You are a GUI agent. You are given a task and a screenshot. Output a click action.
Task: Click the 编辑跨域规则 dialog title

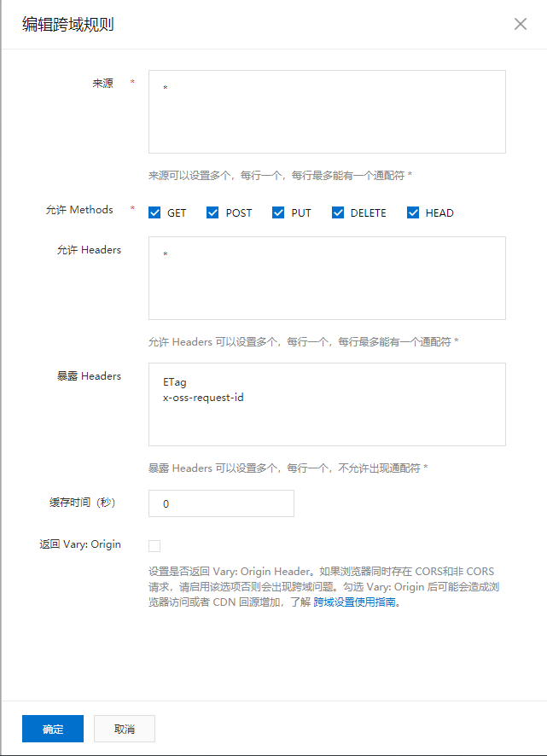coord(68,24)
